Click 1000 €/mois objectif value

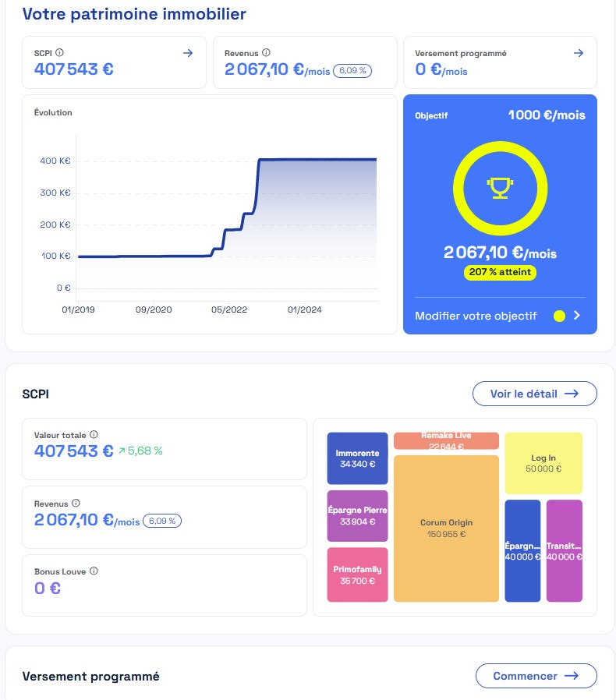(x=547, y=115)
